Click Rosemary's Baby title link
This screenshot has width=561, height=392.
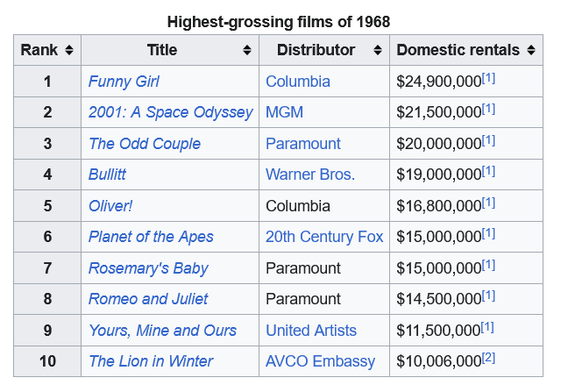[x=148, y=268]
